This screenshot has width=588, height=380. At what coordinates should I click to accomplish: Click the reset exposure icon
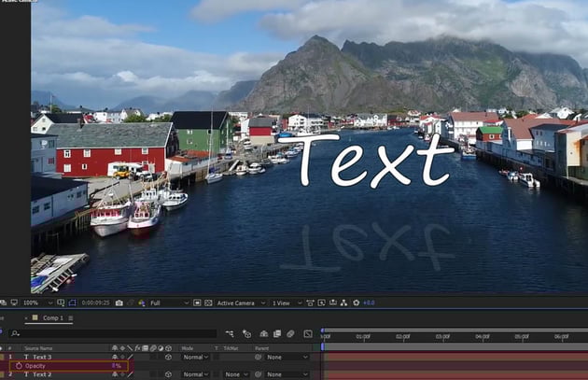pyautogui.click(x=356, y=303)
